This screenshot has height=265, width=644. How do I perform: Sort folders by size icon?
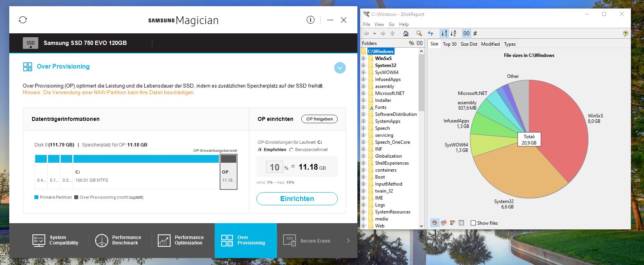click(x=444, y=33)
